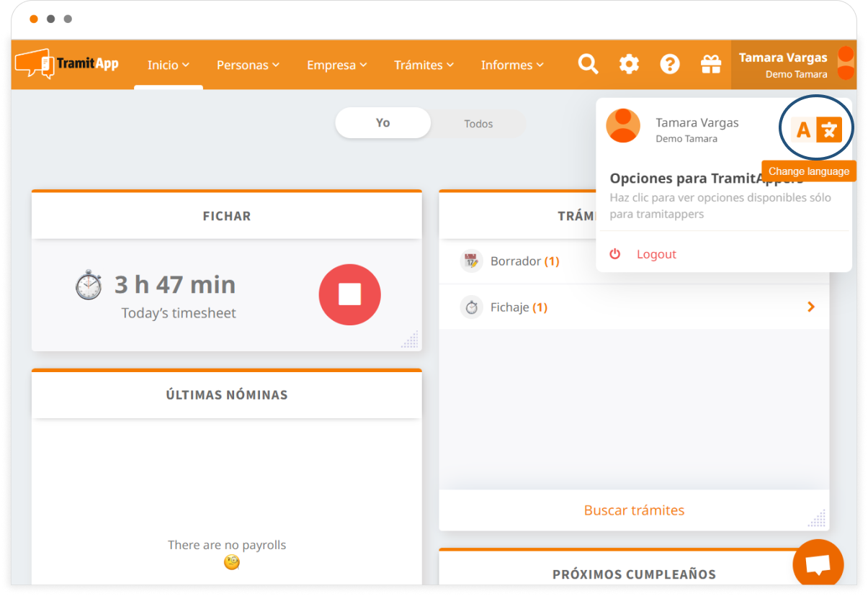Expand the Empresa dropdown menu
Screen dimensions: 868x596
tap(336, 65)
